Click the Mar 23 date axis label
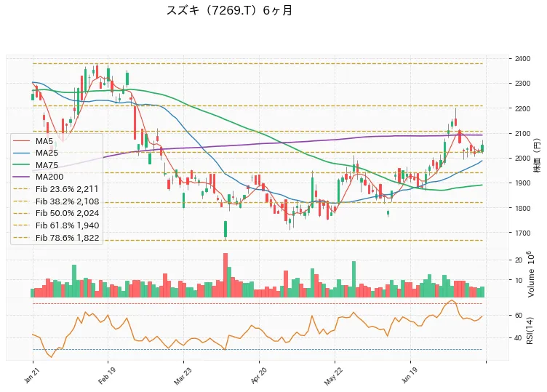This screenshot has width=547, height=392. click(182, 376)
